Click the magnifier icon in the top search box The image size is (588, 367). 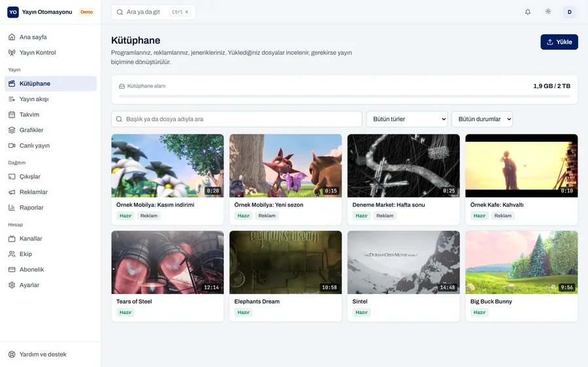120,12
